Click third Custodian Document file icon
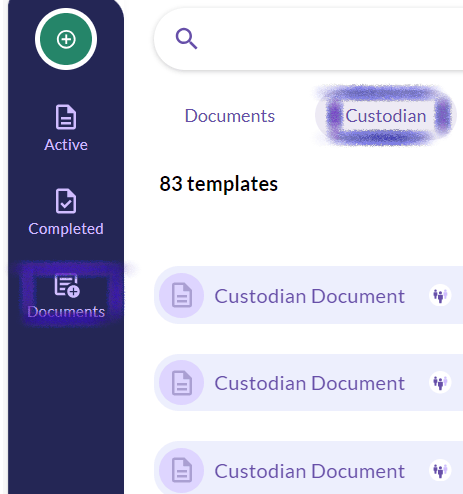Viewport: 463px width, 494px height. (181, 470)
